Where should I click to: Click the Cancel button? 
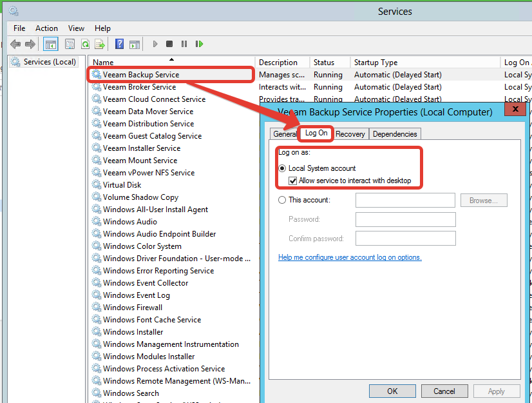[x=444, y=391]
